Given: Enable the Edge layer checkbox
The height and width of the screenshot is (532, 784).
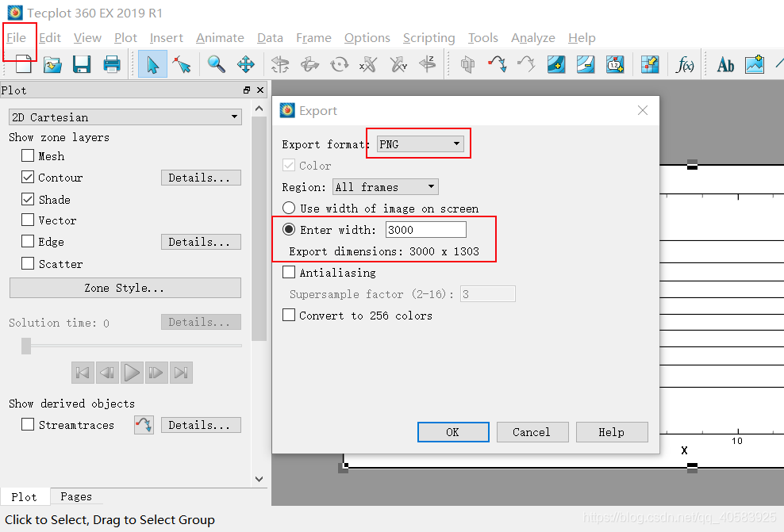Looking at the screenshot, I should [28, 242].
